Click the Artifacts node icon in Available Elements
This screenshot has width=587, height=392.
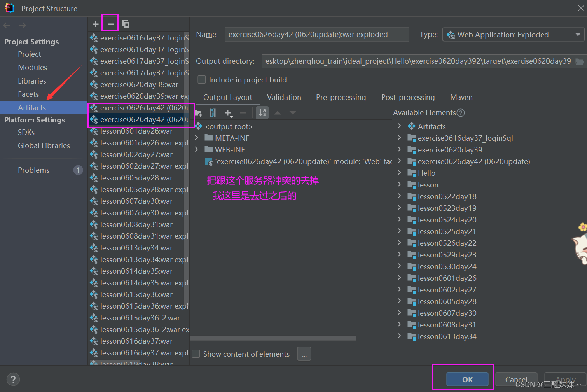(x=412, y=126)
